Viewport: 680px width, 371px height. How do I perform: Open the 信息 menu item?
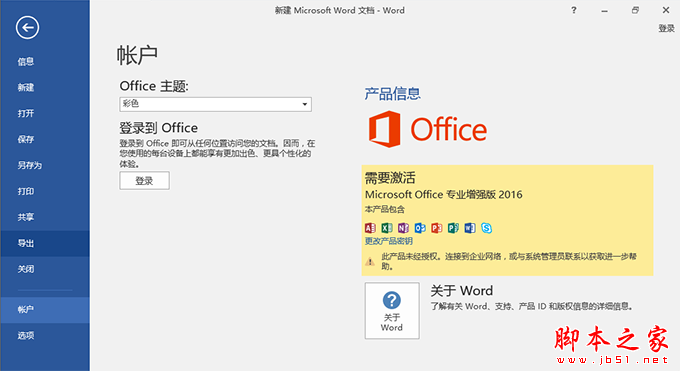[45, 62]
